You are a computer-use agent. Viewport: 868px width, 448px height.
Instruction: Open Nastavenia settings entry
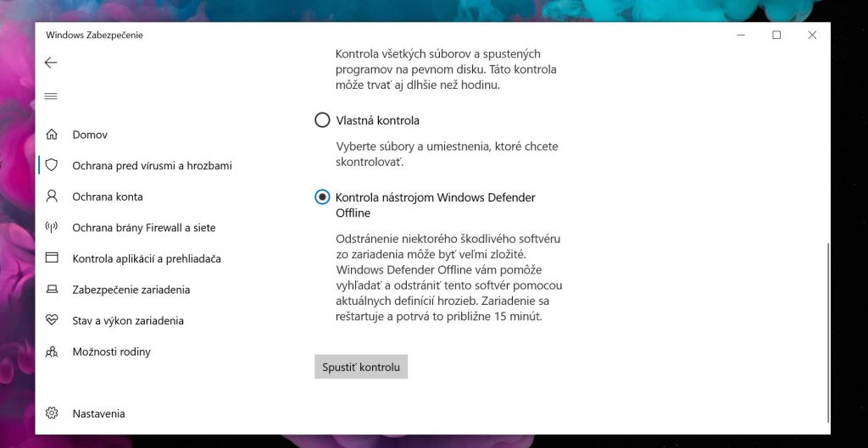tap(98, 413)
